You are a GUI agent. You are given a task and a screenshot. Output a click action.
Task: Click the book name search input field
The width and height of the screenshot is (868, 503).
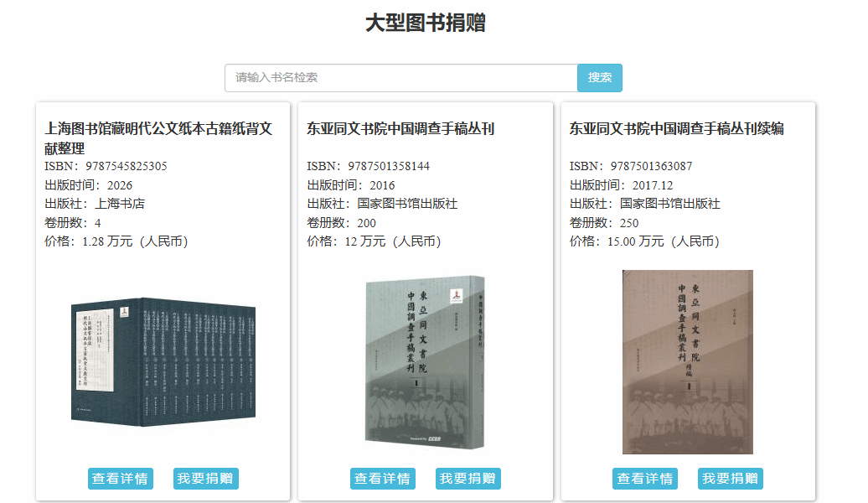(400, 78)
